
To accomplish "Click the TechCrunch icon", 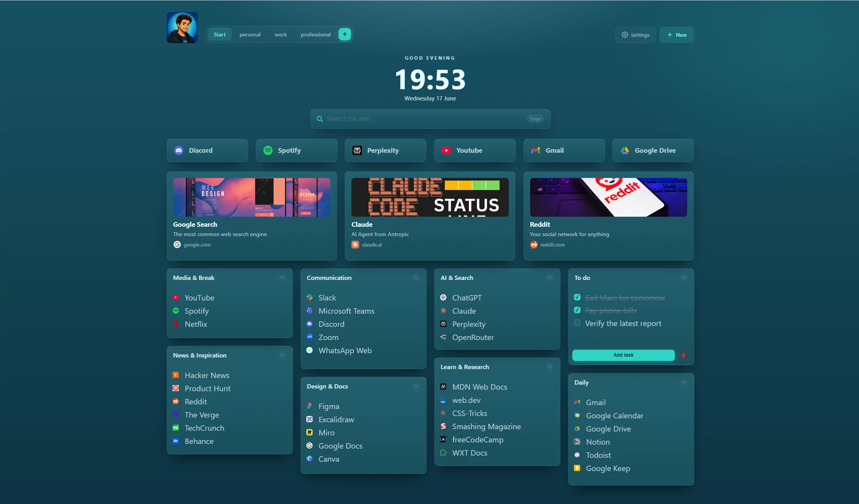I will [176, 428].
